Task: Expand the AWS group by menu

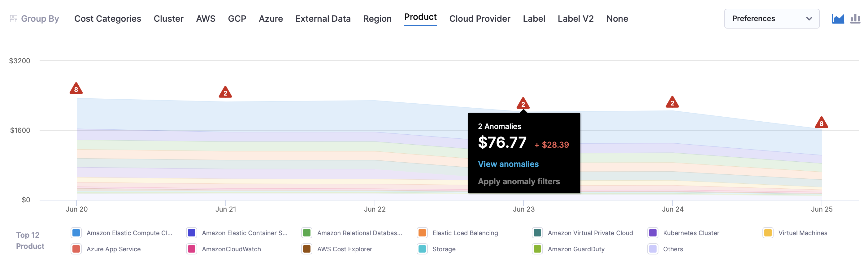Action: click(206, 19)
